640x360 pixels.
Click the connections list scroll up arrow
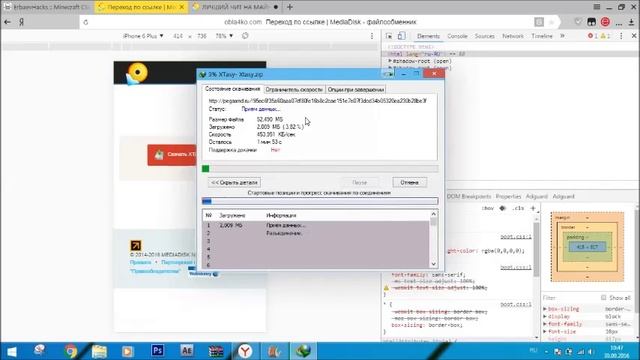click(433, 214)
